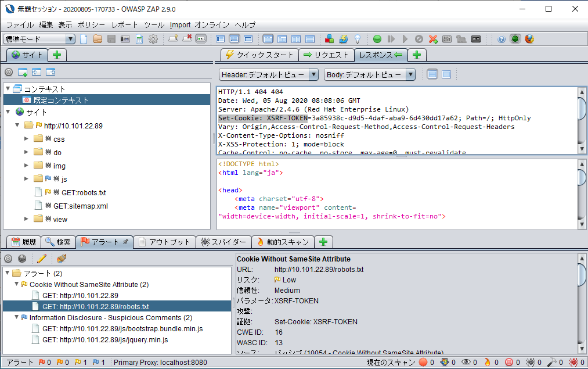Expand the view folder node
Image resolution: width=588 pixels, height=369 pixels.
pyautogui.click(x=26, y=218)
